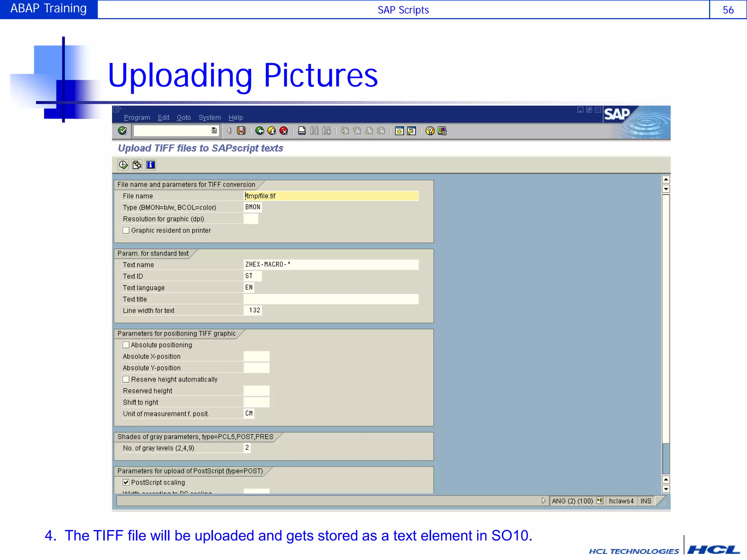This screenshot has width=747, height=560.
Task: Click the Get Variant icon
Action: pos(137,165)
